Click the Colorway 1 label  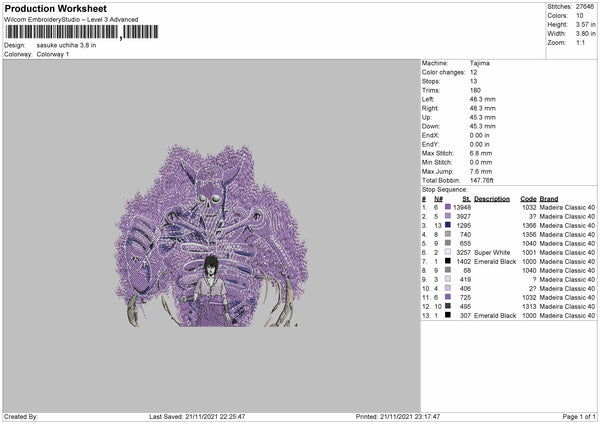pyautogui.click(x=53, y=54)
